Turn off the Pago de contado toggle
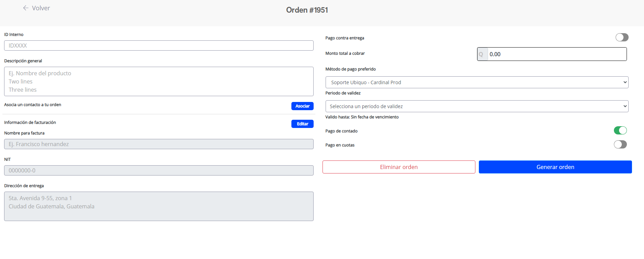Image resolution: width=644 pixels, height=259 pixels. click(x=620, y=130)
